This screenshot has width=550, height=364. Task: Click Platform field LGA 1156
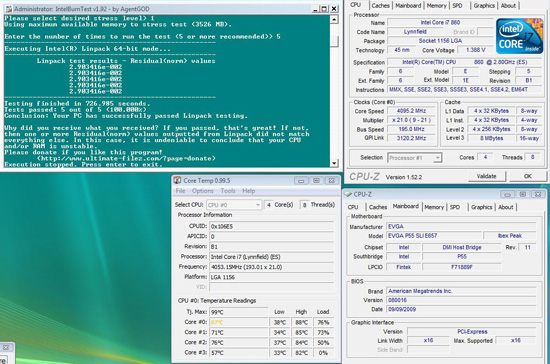[x=271, y=277]
